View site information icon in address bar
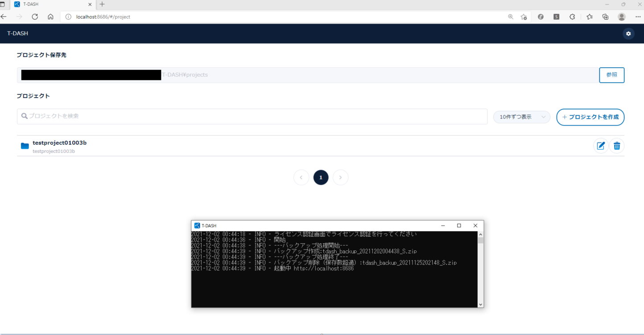 (68, 17)
